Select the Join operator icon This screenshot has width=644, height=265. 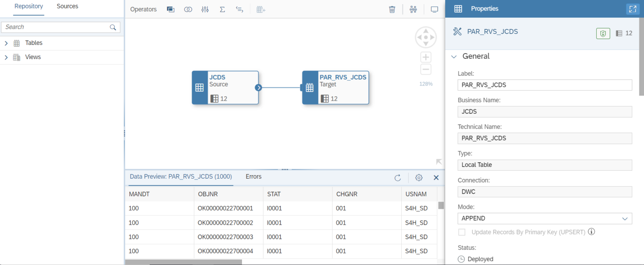click(x=188, y=9)
